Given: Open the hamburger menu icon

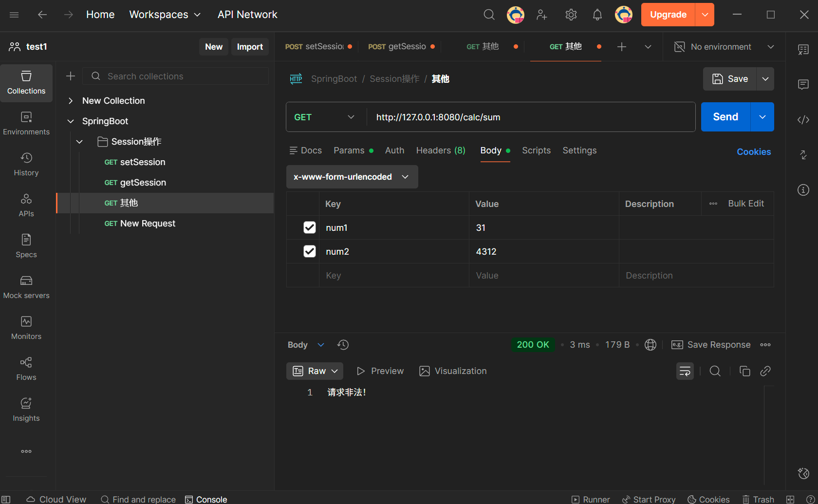Looking at the screenshot, I should tap(14, 15).
